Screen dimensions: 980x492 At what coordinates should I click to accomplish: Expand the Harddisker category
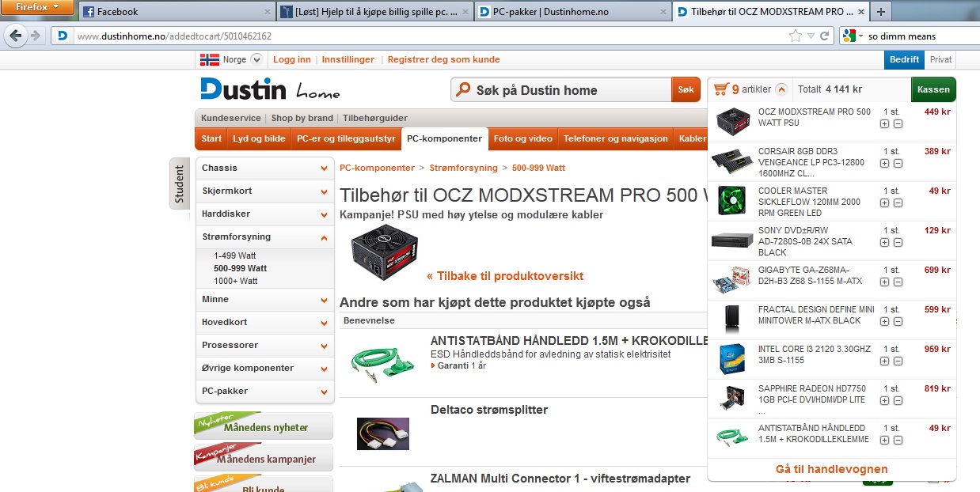click(324, 214)
